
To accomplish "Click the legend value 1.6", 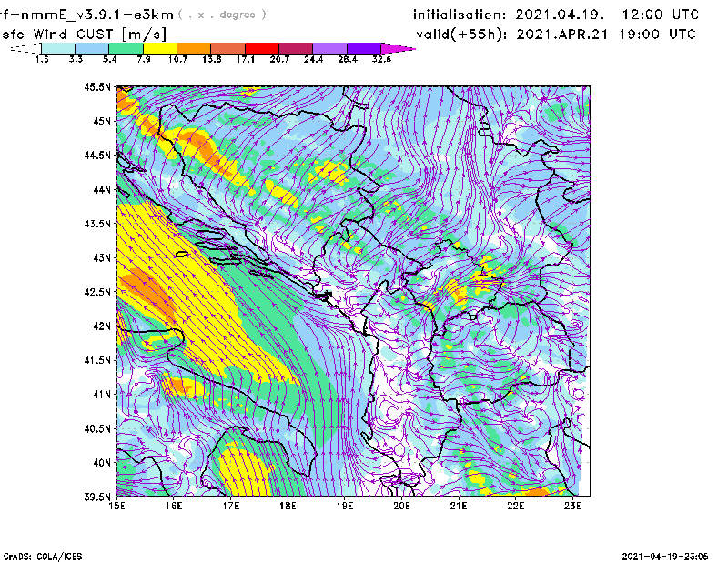I will pos(42,59).
